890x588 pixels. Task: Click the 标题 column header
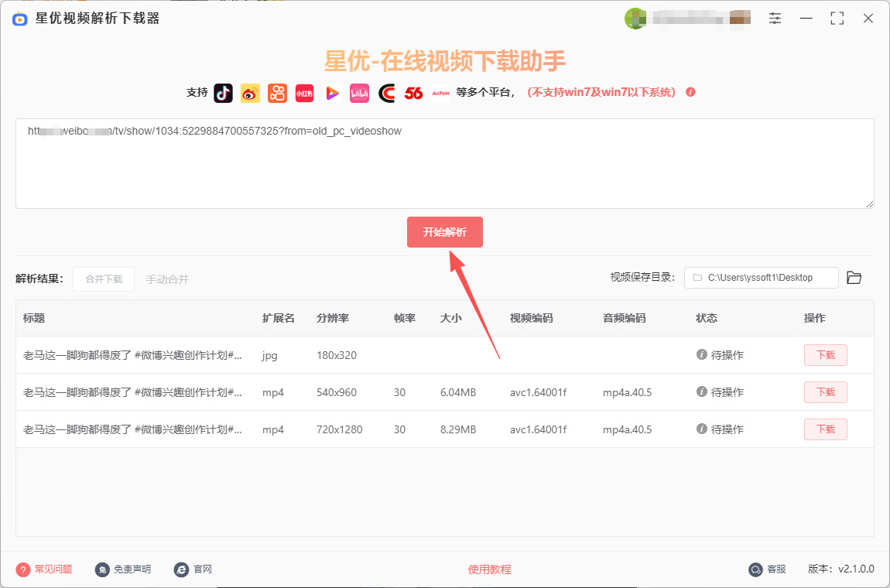point(34,318)
